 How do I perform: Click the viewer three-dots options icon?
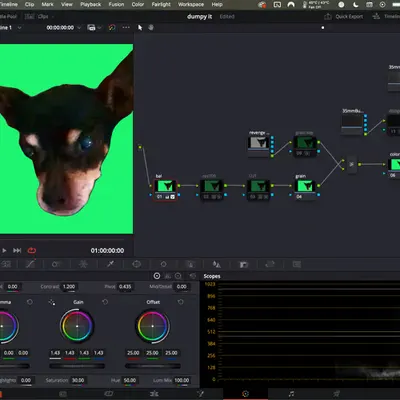[126, 28]
